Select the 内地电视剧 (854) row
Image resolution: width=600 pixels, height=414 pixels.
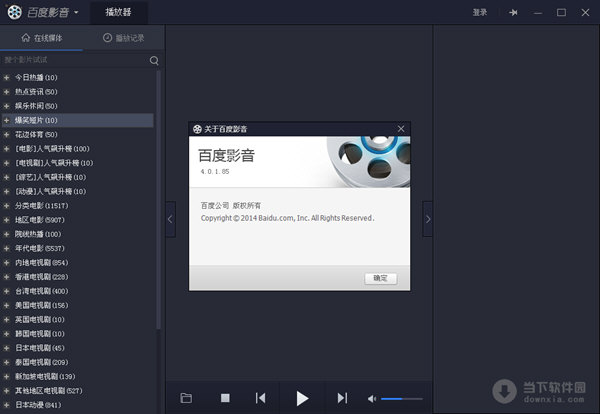(78, 262)
